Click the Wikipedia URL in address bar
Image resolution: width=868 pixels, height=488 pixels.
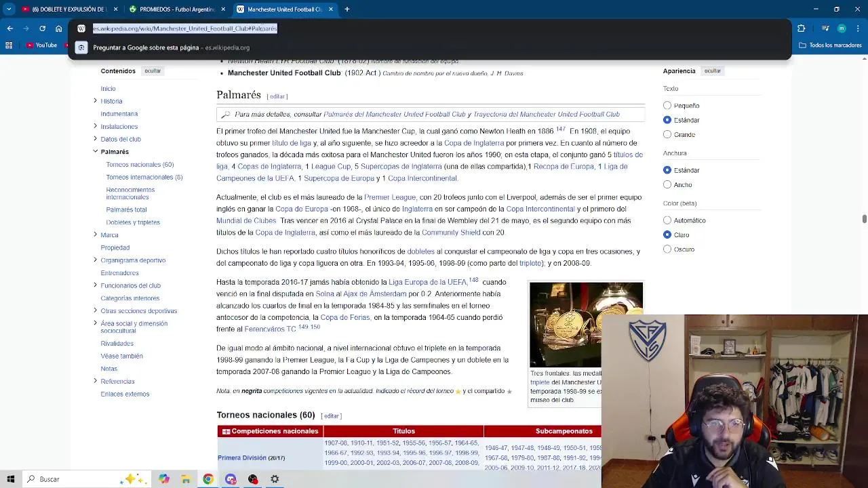coord(185,28)
